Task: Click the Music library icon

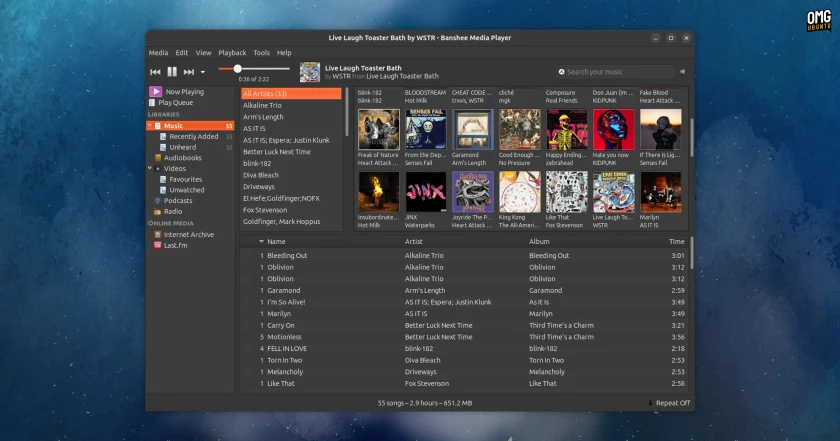Action: click(x=158, y=125)
